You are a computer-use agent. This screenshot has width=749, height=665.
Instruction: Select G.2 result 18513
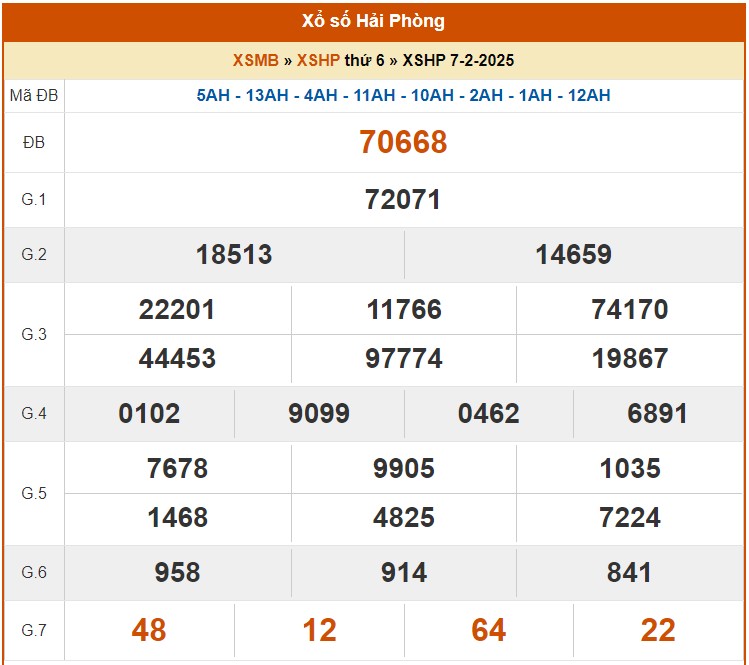pyautogui.click(x=234, y=255)
